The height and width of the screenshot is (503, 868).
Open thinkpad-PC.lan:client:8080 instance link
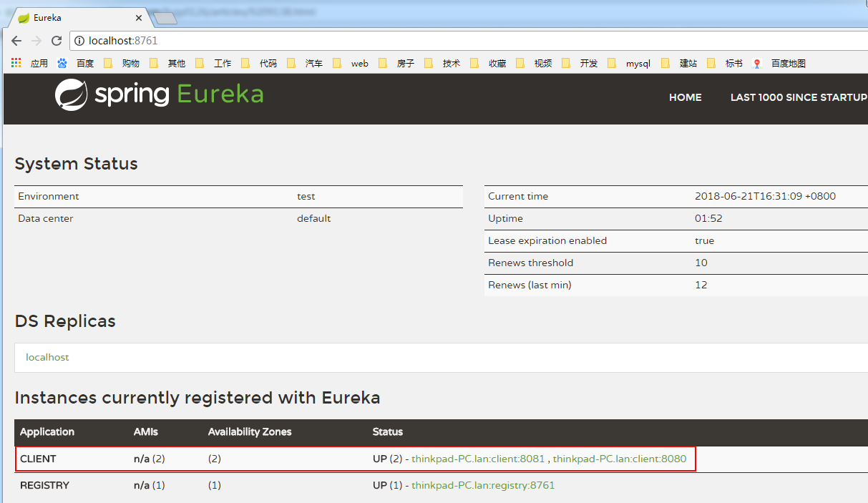pos(620,459)
